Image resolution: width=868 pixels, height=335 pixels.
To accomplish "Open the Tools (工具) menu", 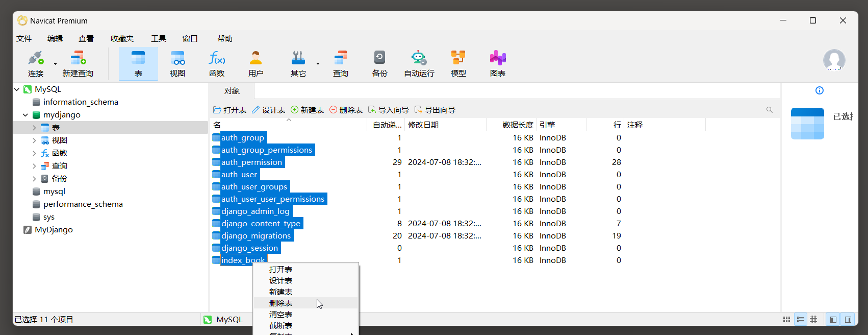I will tap(159, 38).
